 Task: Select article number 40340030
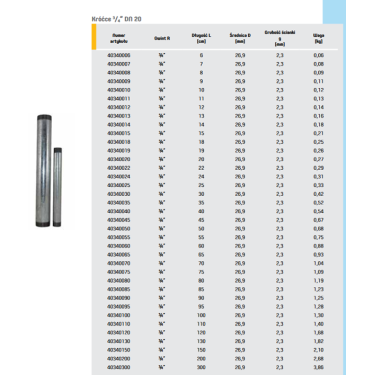(119, 194)
